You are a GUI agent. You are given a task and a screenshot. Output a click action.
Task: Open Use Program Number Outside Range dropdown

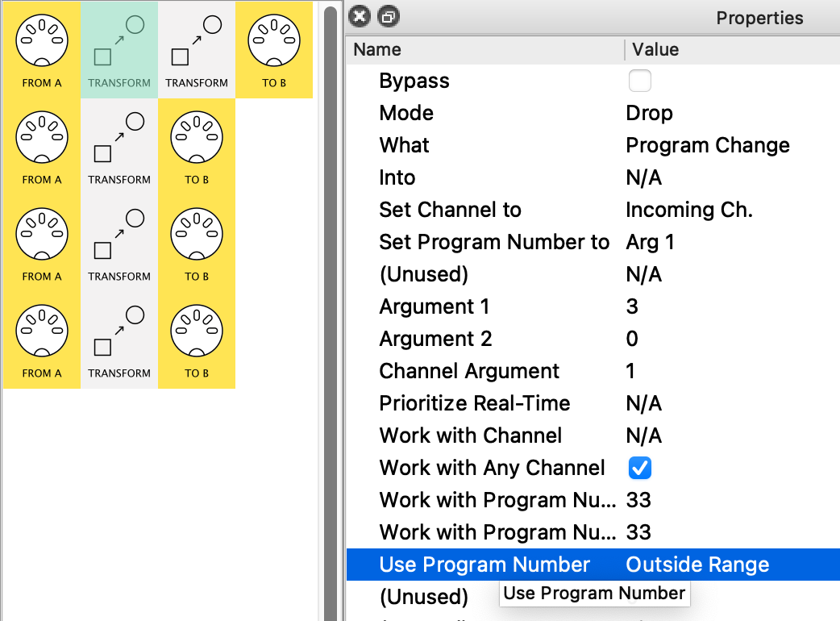point(697,565)
